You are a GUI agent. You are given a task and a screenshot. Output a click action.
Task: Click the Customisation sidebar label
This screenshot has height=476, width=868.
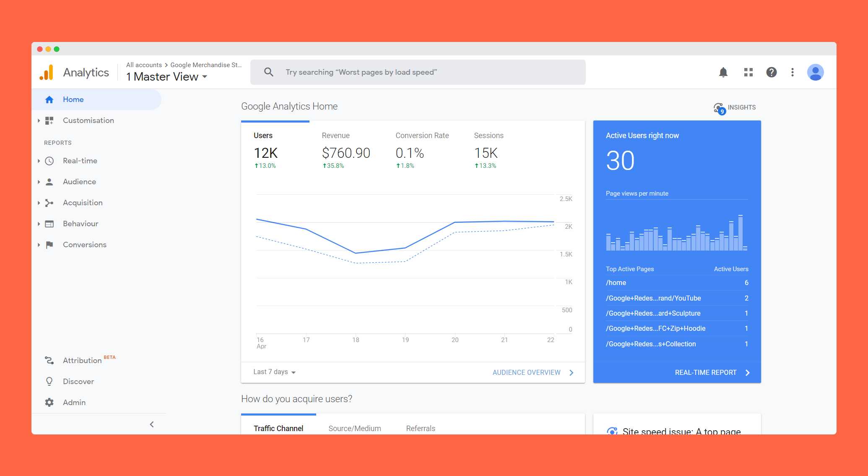[x=88, y=120]
